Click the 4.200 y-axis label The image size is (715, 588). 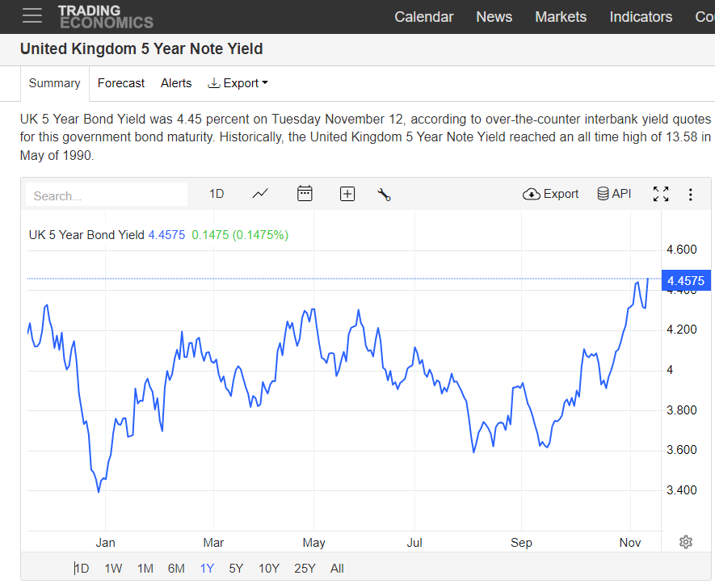click(x=682, y=329)
